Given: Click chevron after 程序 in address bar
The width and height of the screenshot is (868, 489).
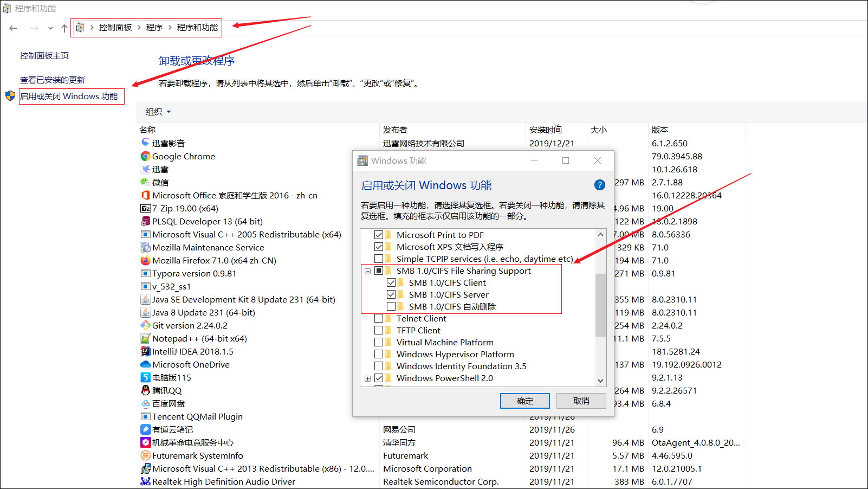Looking at the screenshot, I should [170, 28].
